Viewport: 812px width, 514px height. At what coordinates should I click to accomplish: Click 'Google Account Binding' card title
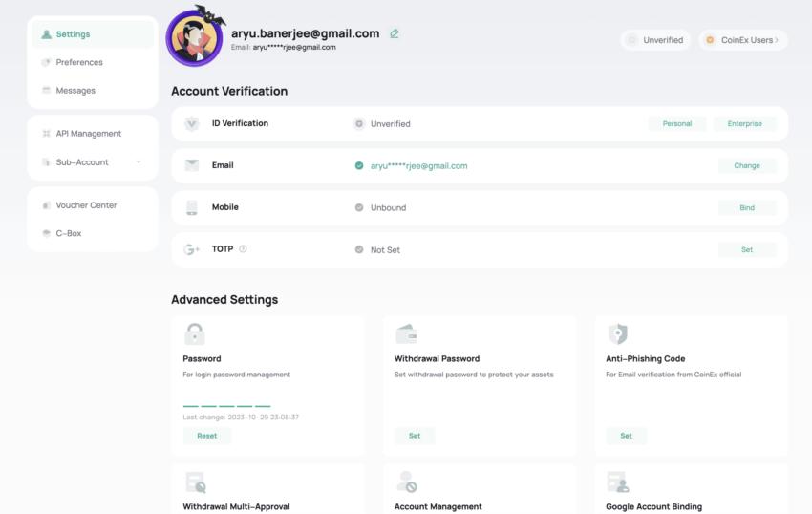pyautogui.click(x=654, y=506)
